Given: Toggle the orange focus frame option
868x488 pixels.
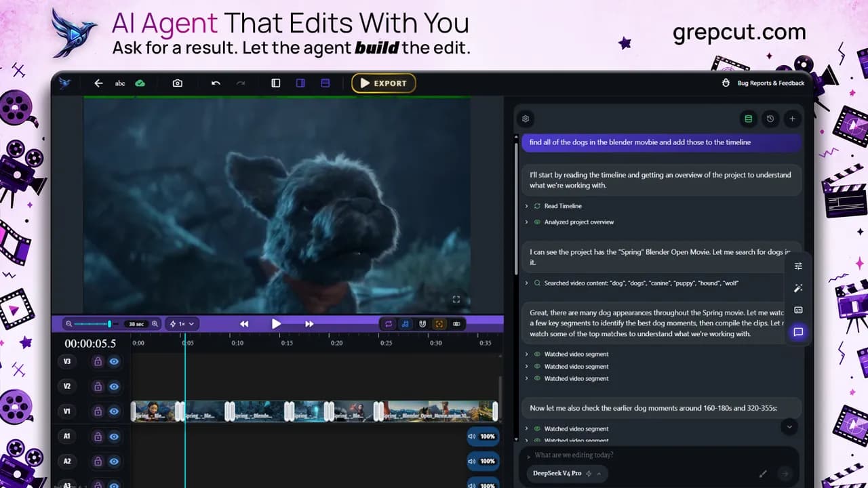Looking at the screenshot, I should (x=439, y=324).
